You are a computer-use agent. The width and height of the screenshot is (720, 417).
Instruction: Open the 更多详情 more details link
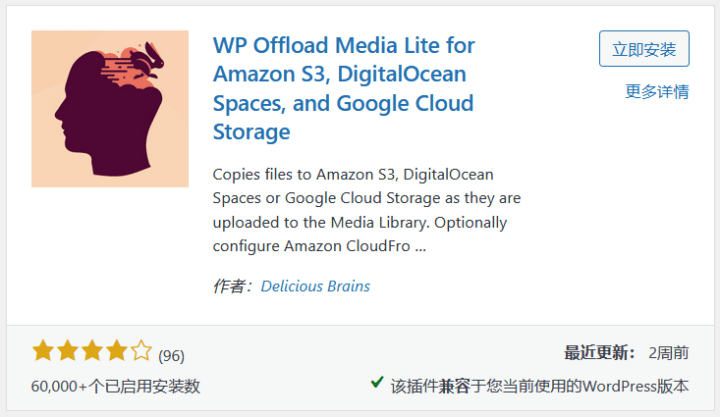point(656,92)
